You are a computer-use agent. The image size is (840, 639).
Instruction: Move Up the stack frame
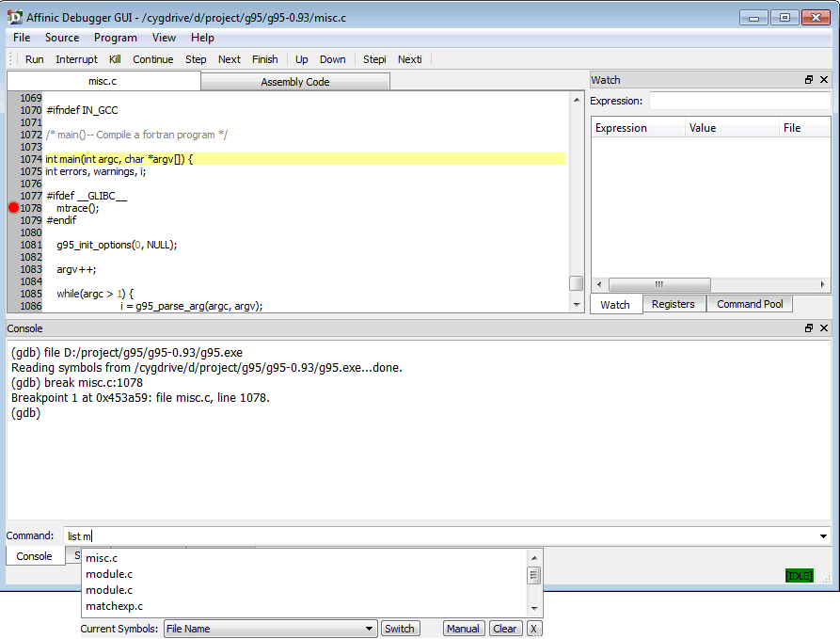pyautogui.click(x=302, y=59)
